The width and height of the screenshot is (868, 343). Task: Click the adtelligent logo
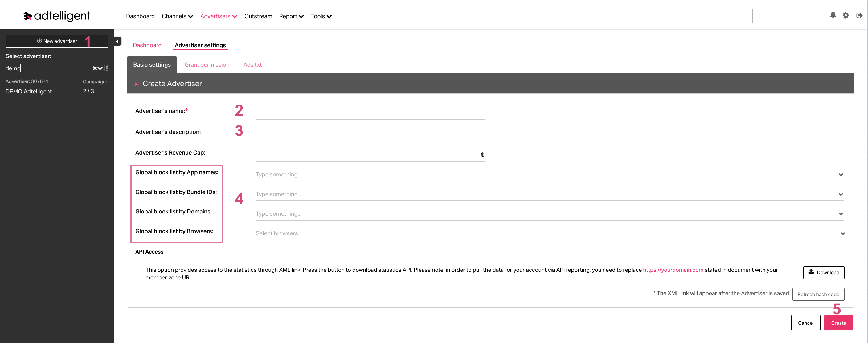[57, 16]
